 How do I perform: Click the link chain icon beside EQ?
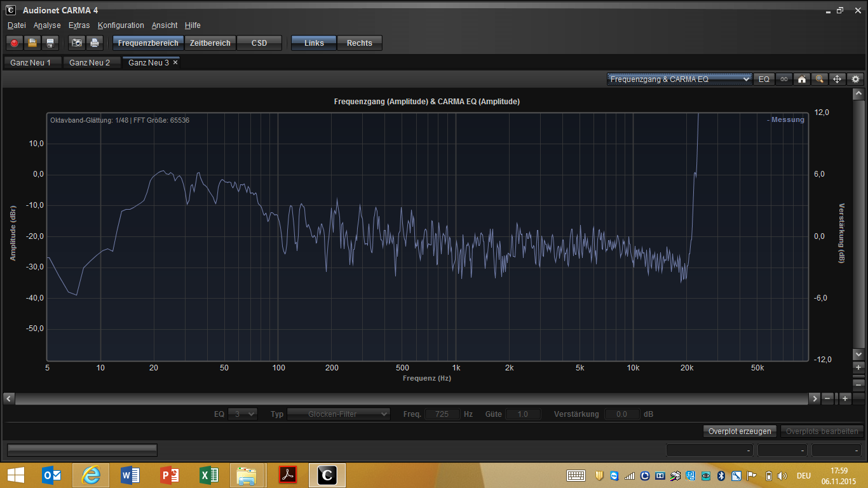[784, 79]
